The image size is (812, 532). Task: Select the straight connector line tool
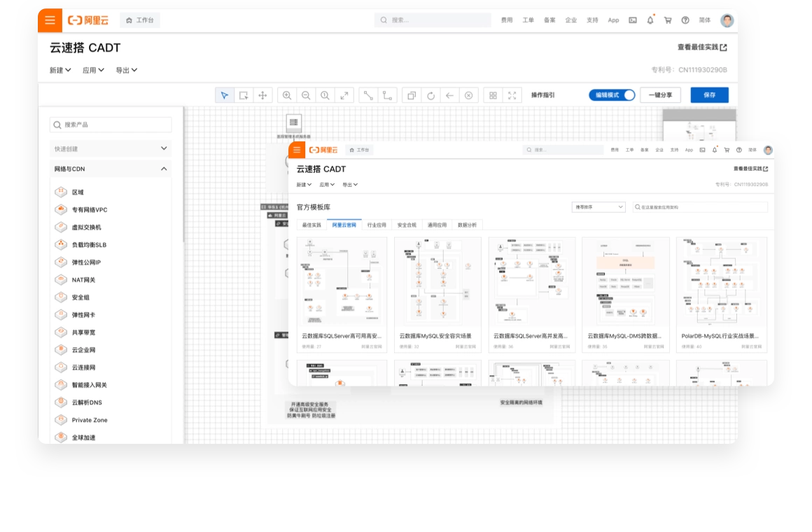click(x=368, y=95)
